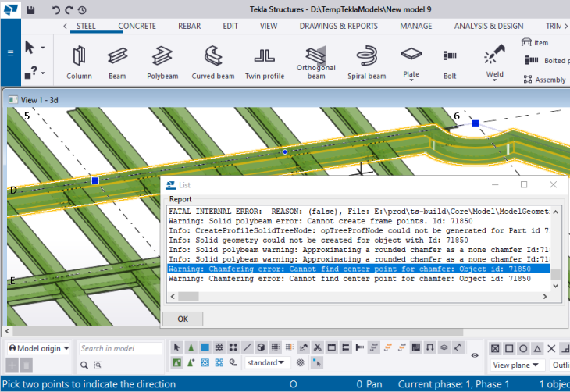This screenshot has height=392, width=570.
Task: Click OK in the List dialog
Action: (x=183, y=319)
